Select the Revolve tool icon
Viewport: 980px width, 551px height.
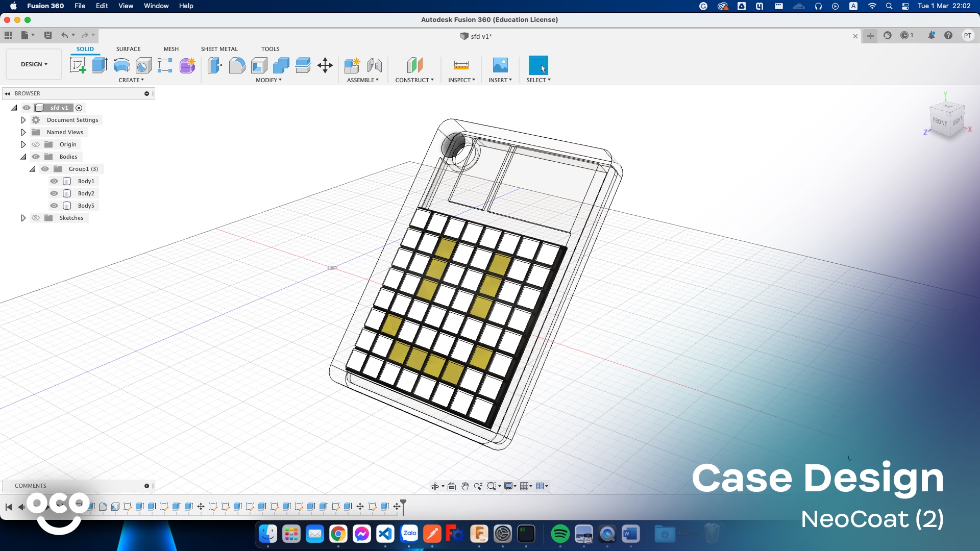[x=121, y=65]
